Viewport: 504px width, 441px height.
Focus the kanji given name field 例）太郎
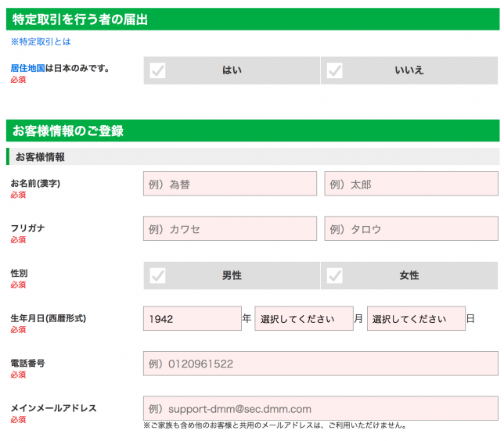point(411,185)
